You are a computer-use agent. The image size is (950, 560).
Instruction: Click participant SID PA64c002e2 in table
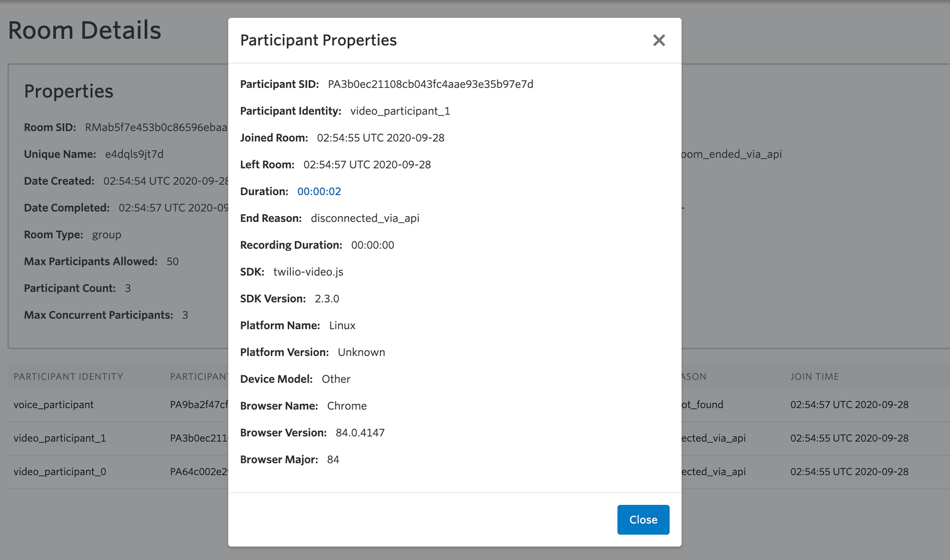(199, 472)
